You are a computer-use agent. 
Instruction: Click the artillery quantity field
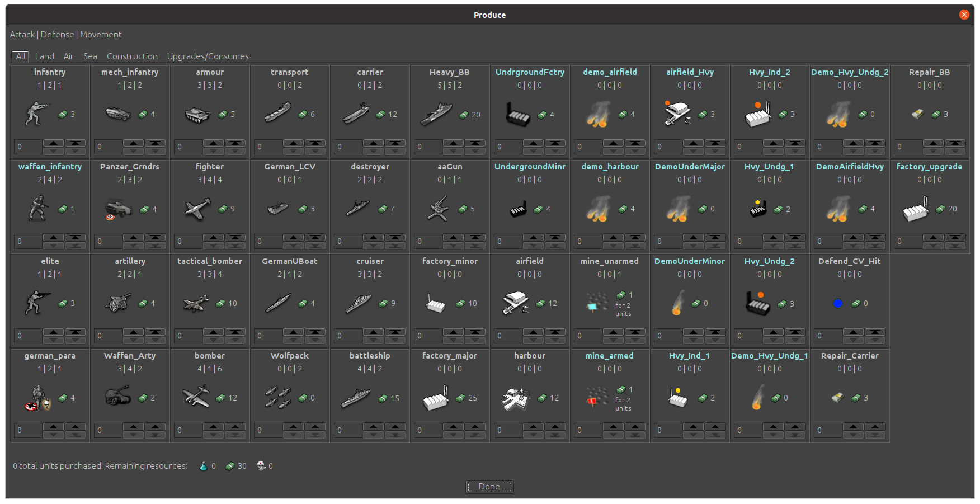107,336
